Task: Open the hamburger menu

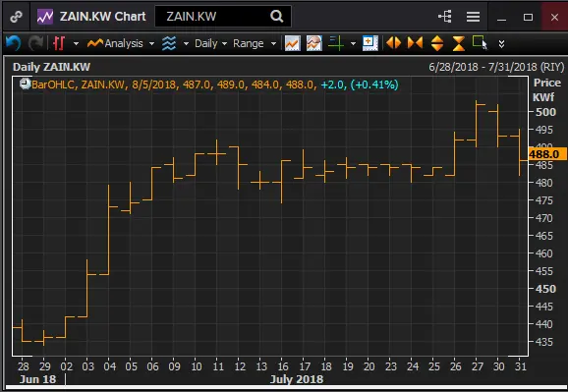Action: (473, 17)
